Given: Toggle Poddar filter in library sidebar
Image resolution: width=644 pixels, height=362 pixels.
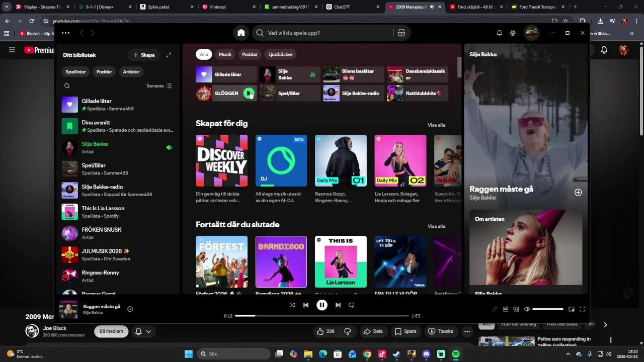Looking at the screenshot, I should [104, 72].
